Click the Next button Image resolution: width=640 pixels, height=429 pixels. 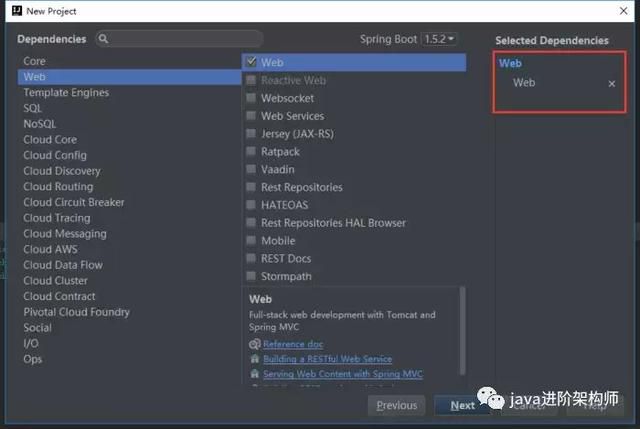[x=462, y=405]
